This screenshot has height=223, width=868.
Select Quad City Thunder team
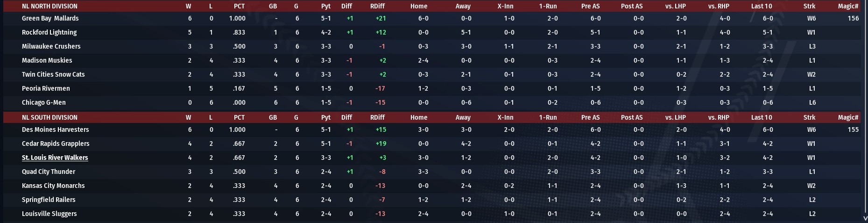(x=49, y=172)
